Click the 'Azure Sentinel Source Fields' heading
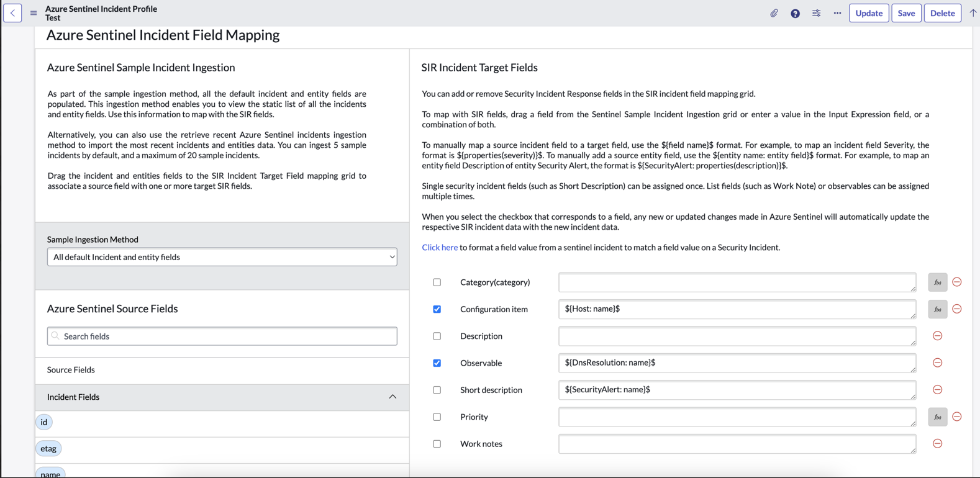Screen dimensions: 980x478 click(112, 309)
